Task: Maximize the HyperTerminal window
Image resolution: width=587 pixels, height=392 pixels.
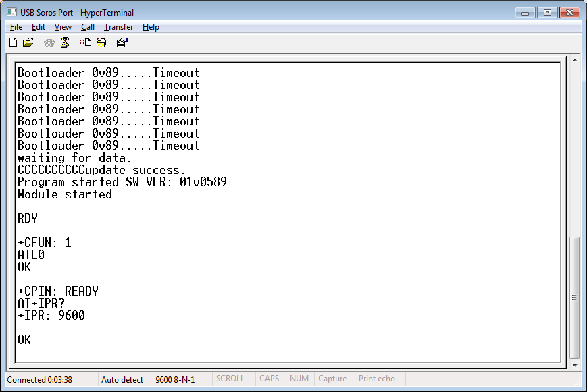Action: point(547,13)
